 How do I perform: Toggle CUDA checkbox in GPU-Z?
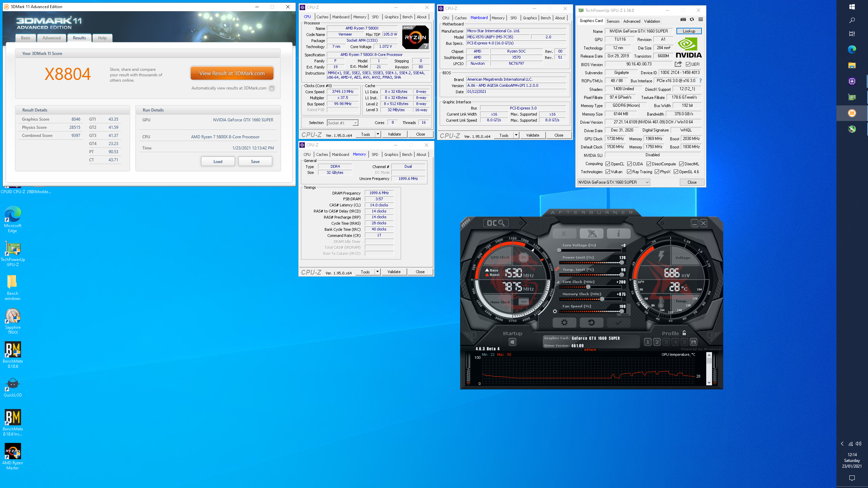(629, 164)
